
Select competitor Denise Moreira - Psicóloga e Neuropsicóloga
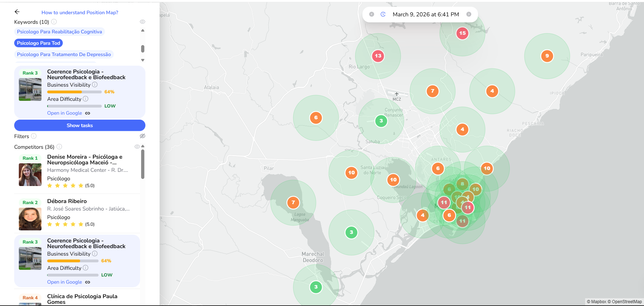tap(85, 160)
